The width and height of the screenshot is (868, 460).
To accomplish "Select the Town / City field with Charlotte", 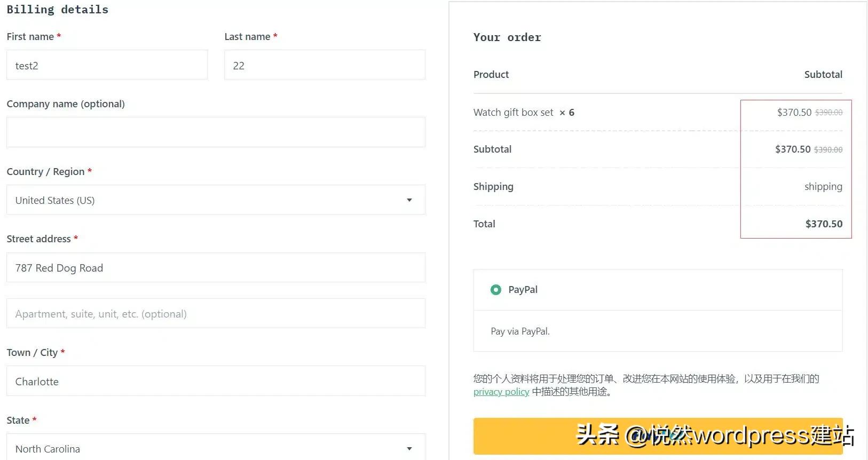I will (x=215, y=381).
